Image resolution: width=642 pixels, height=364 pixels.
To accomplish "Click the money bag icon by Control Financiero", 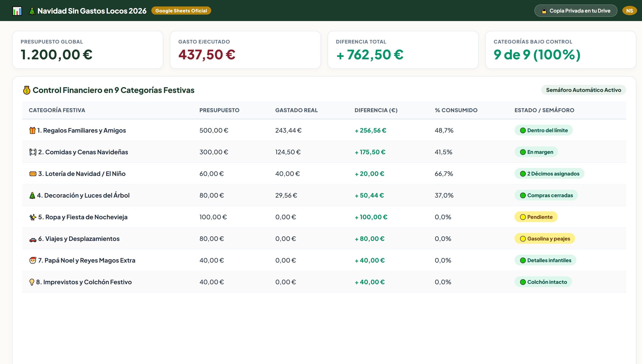I will (x=27, y=90).
